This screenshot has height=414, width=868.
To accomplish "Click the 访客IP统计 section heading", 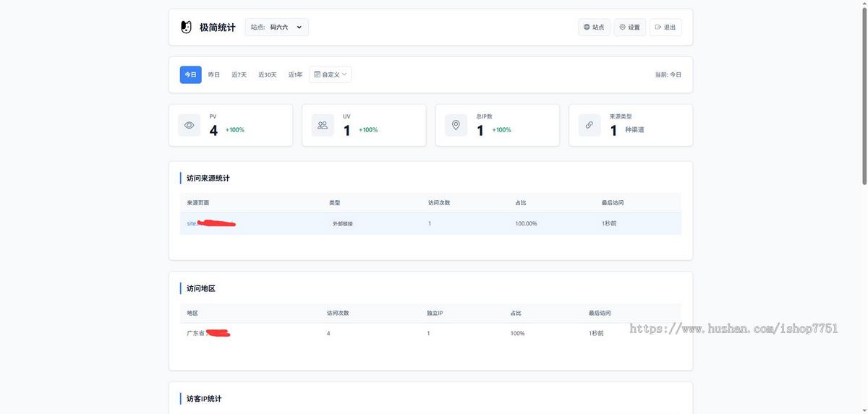I will (x=204, y=399).
